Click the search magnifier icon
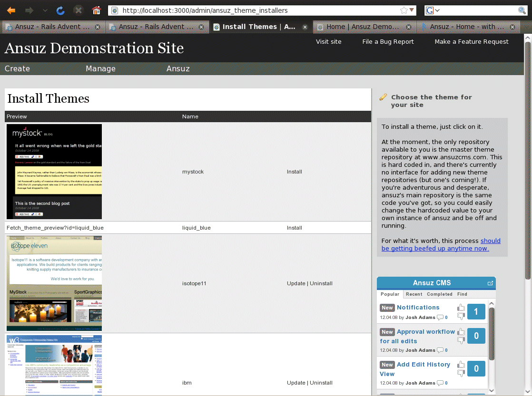Screen dimensions: 532x396 coord(522,10)
